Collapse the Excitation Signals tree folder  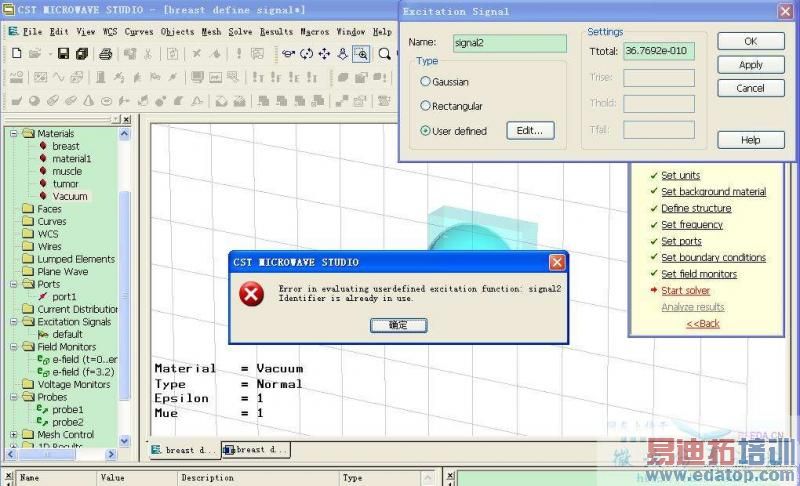coord(14,322)
